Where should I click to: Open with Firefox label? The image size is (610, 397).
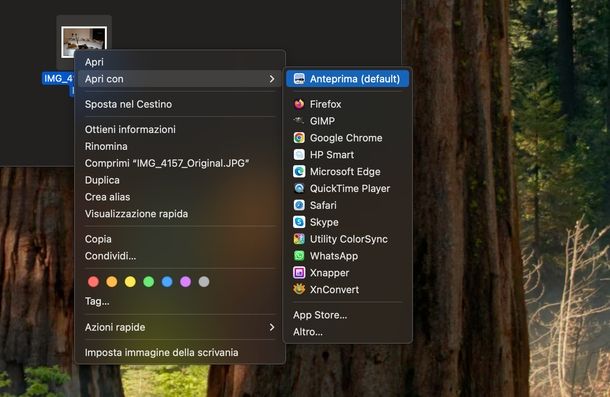click(x=325, y=104)
